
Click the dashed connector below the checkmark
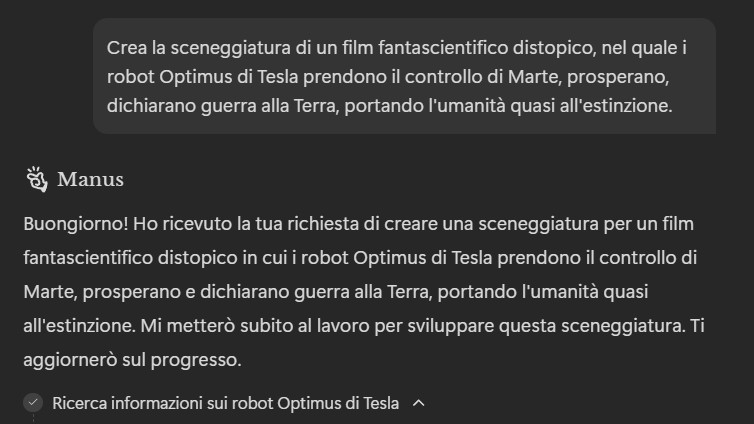tap(33, 419)
